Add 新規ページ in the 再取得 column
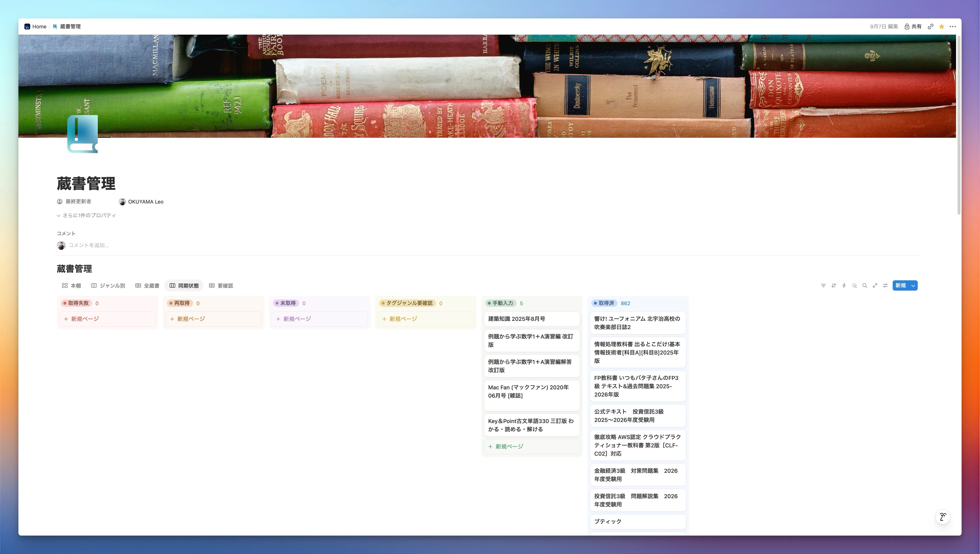980x554 pixels. (x=213, y=319)
